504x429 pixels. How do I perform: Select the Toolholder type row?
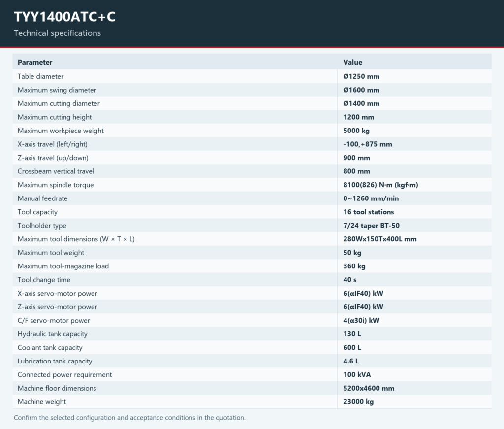tap(252, 226)
